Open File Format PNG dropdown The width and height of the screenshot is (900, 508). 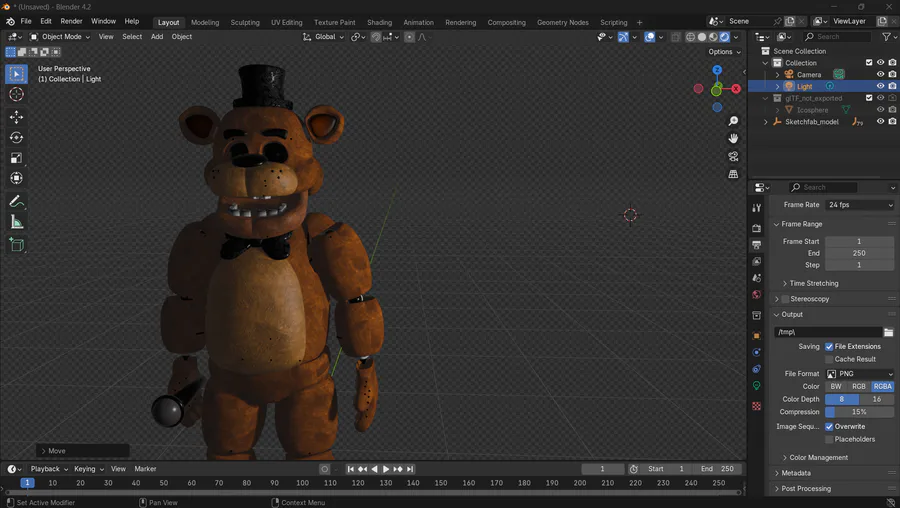859,374
